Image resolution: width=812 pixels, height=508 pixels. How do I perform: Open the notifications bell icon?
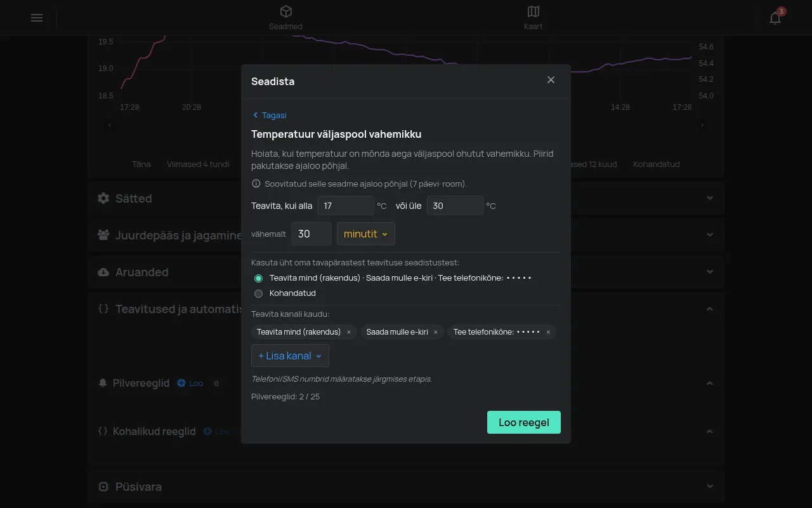tap(775, 18)
